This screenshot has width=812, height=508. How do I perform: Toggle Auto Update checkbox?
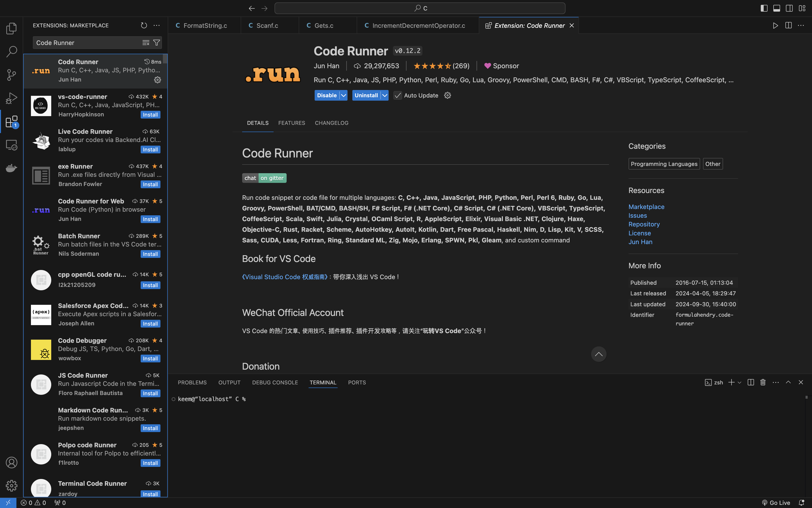(x=398, y=95)
